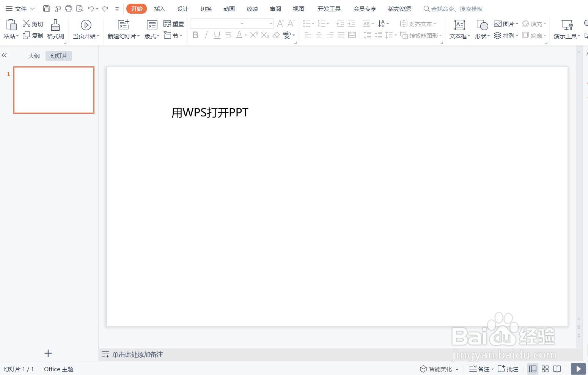Image resolution: width=588 pixels, height=375 pixels.
Task: Switch to Normal view icon
Action: (x=533, y=369)
